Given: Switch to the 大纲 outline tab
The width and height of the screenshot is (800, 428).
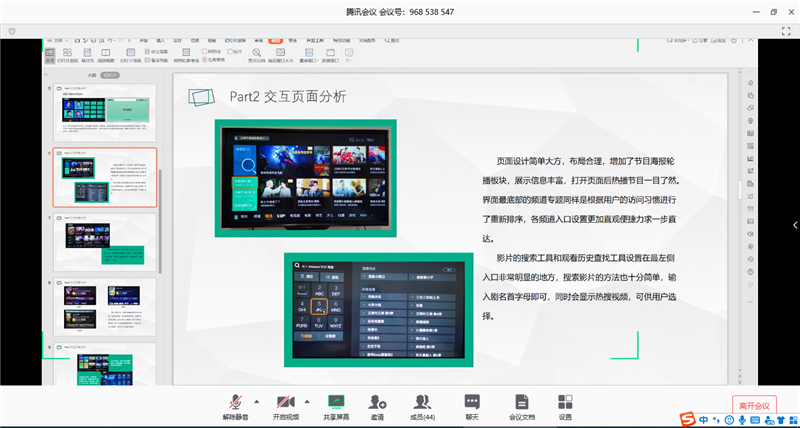Looking at the screenshot, I should (91, 75).
